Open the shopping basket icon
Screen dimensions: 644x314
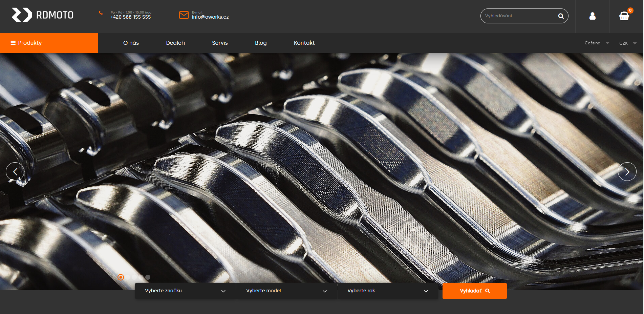624,16
